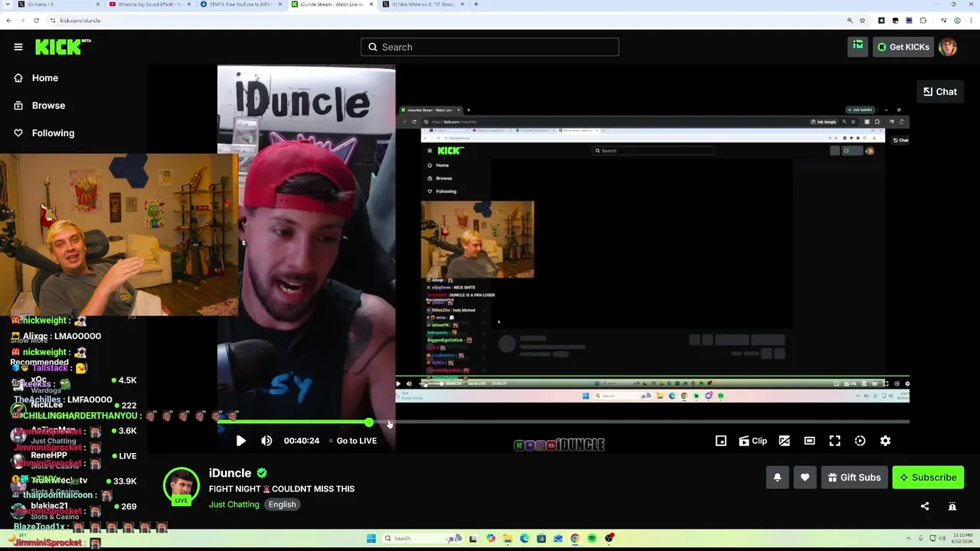This screenshot has width=980, height=551.
Task: Open the Chrome three-dot menu
Action: tap(971, 21)
